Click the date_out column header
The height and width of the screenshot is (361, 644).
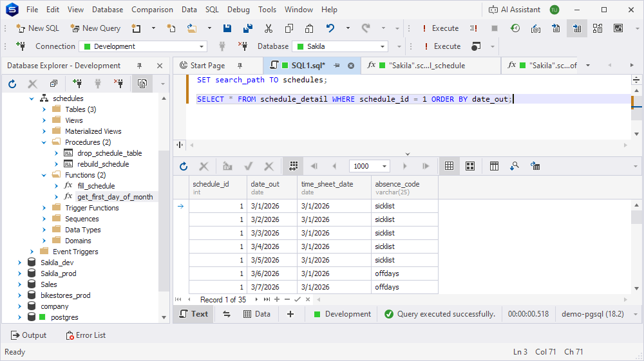tap(272, 187)
